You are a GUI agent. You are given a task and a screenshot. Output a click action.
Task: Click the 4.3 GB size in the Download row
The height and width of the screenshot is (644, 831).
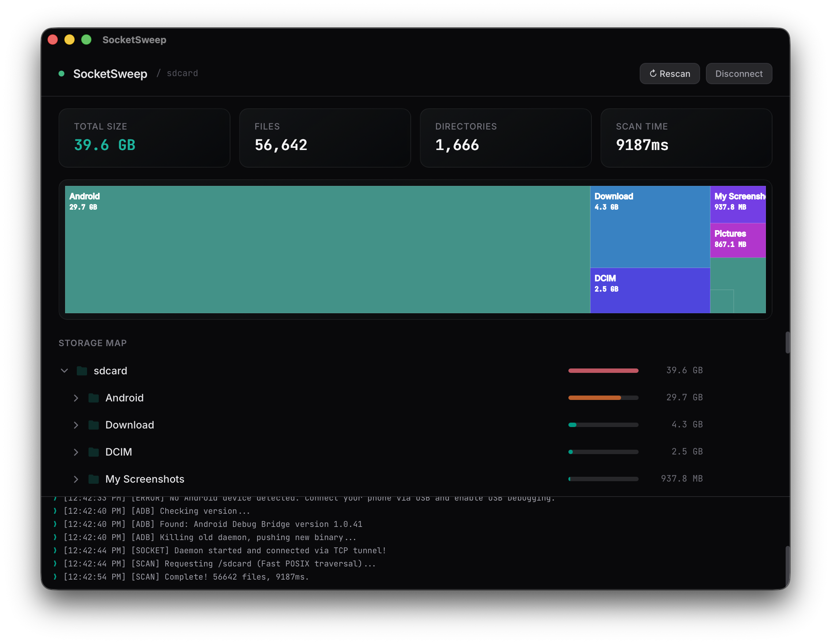coord(687,424)
